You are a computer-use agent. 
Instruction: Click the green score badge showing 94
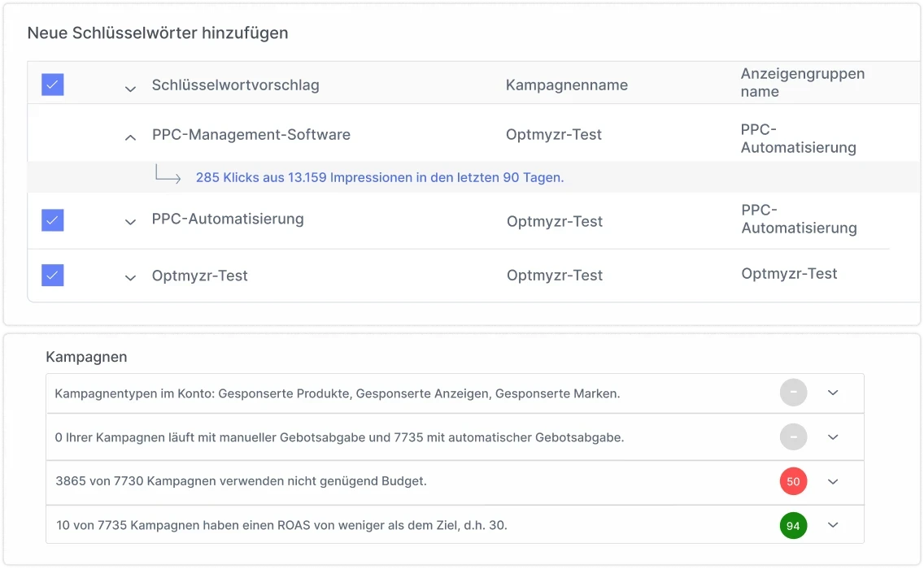tap(793, 526)
